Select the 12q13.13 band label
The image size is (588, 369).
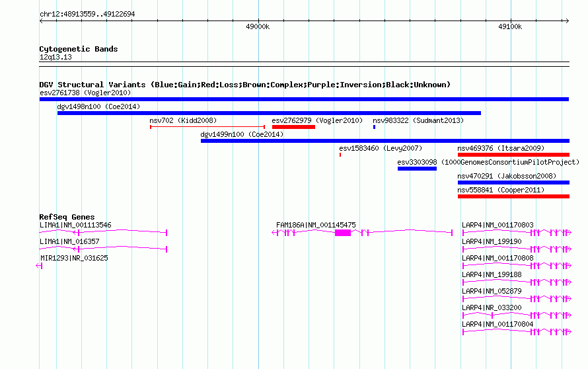click(x=55, y=57)
